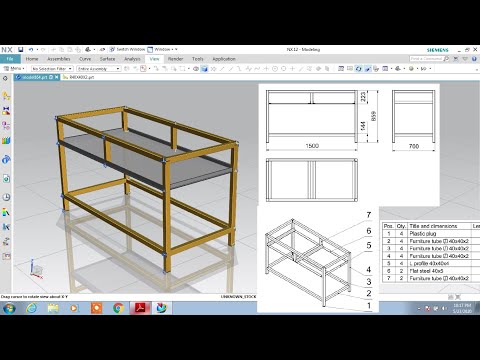Open the Reuse Library colored books icon
The width and height of the screenshot is (480, 360).
(6, 141)
